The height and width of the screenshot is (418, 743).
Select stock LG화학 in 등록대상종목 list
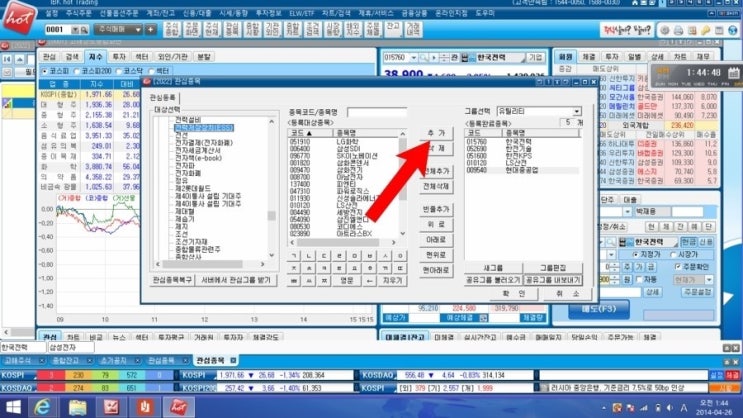click(x=347, y=142)
